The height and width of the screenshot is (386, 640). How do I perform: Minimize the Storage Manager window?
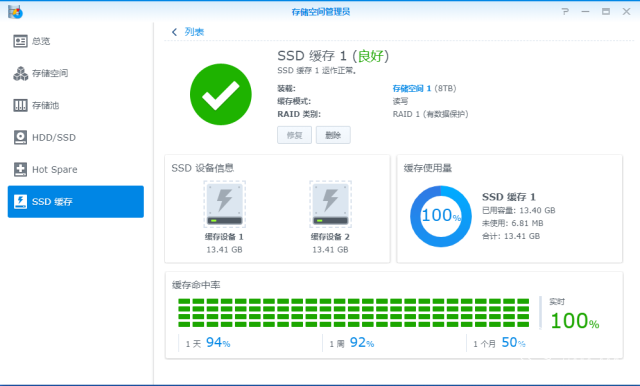pos(585,11)
